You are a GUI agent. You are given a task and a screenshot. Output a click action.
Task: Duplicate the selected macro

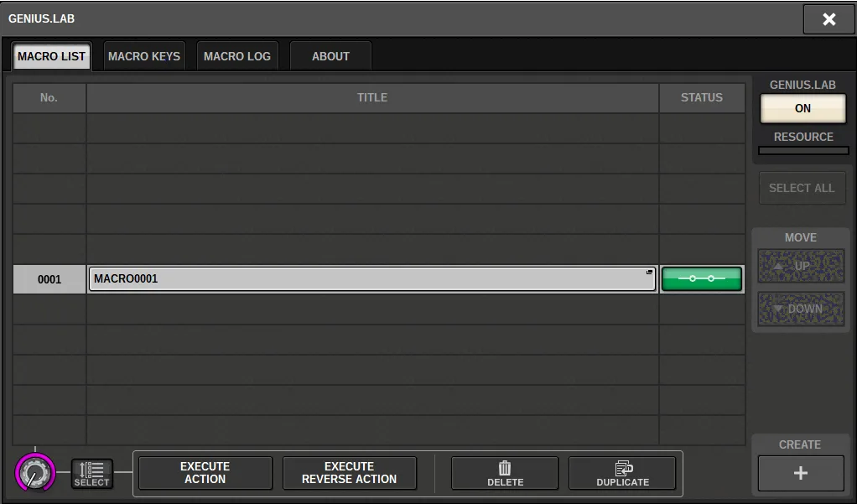pyautogui.click(x=622, y=473)
